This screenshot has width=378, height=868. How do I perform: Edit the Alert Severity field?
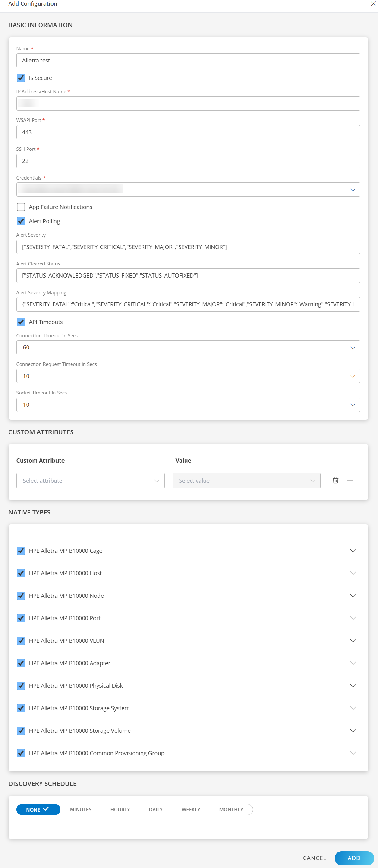(188, 247)
